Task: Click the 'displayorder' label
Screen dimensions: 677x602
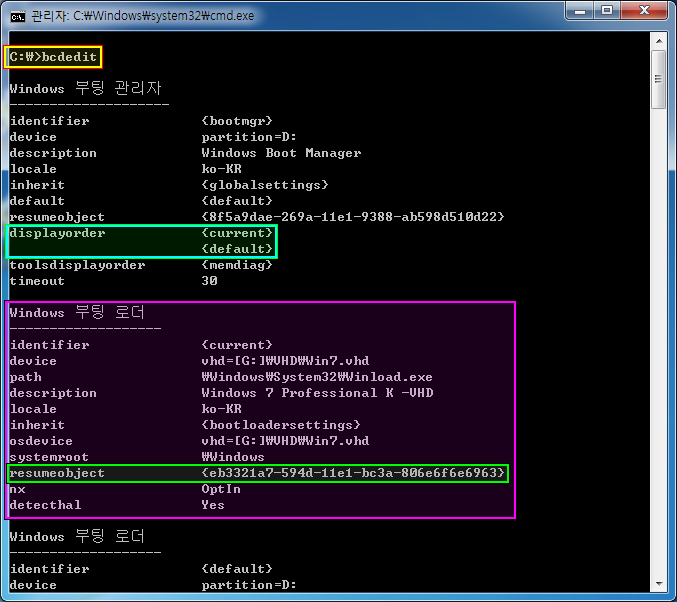Action: (x=57, y=233)
